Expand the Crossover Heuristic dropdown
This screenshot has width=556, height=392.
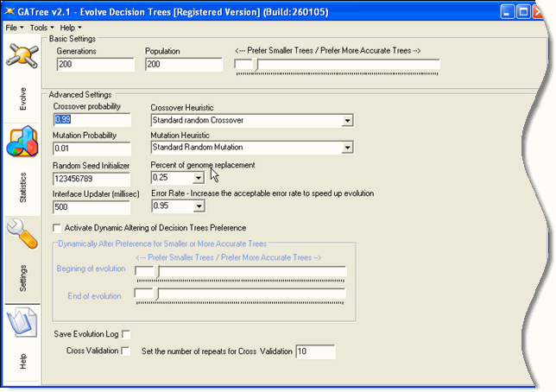pos(347,121)
